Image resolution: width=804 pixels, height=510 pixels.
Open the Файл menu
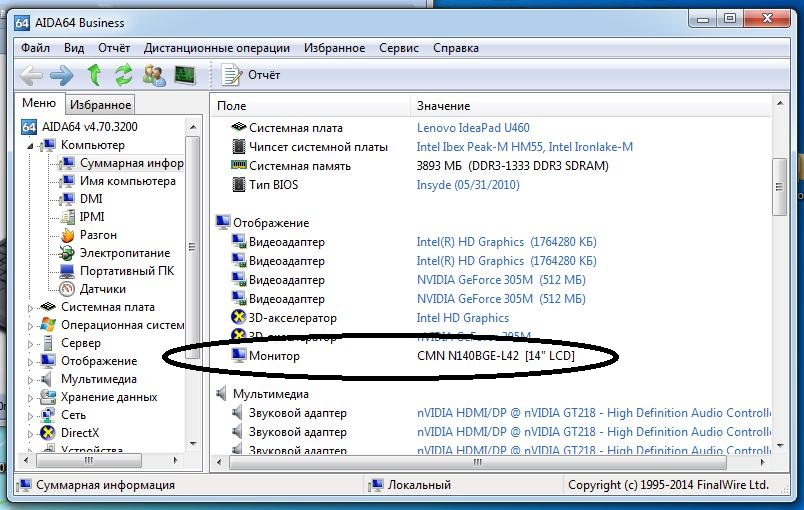35,48
